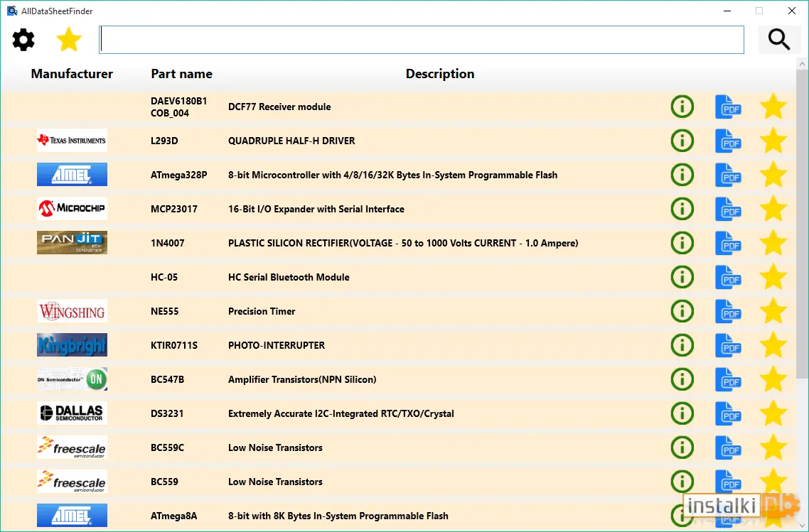Toggle star on BC547B row

click(x=773, y=379)
